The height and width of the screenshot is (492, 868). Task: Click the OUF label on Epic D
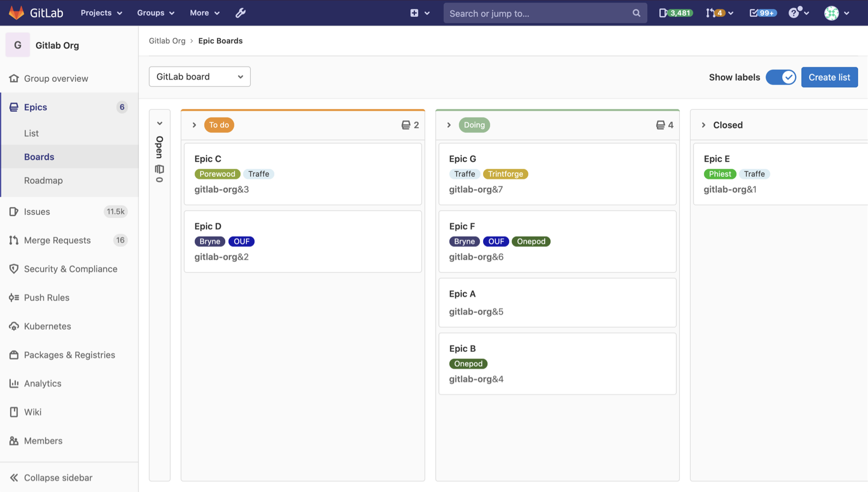coord(242,242)
